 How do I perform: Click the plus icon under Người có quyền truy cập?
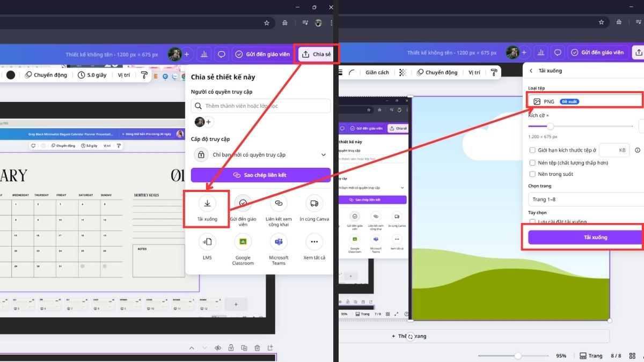[x=209, y=122]
